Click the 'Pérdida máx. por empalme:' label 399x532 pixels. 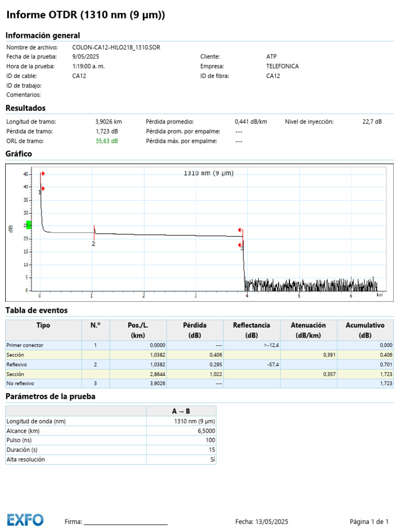point(181,141)
